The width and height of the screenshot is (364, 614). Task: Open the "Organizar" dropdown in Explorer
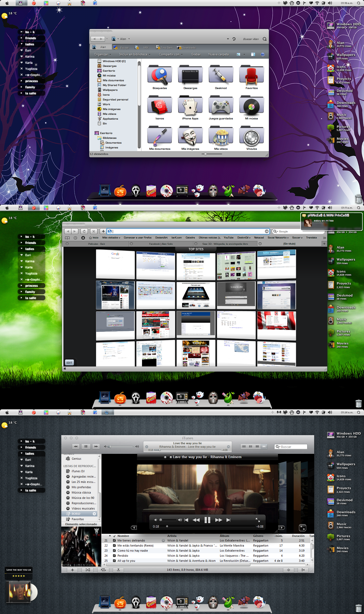point(102,54)
